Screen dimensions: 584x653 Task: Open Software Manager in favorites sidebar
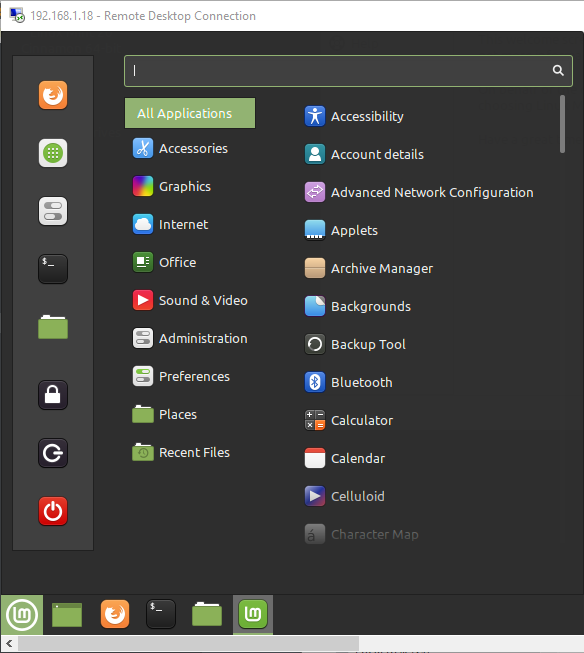point(53,153)
